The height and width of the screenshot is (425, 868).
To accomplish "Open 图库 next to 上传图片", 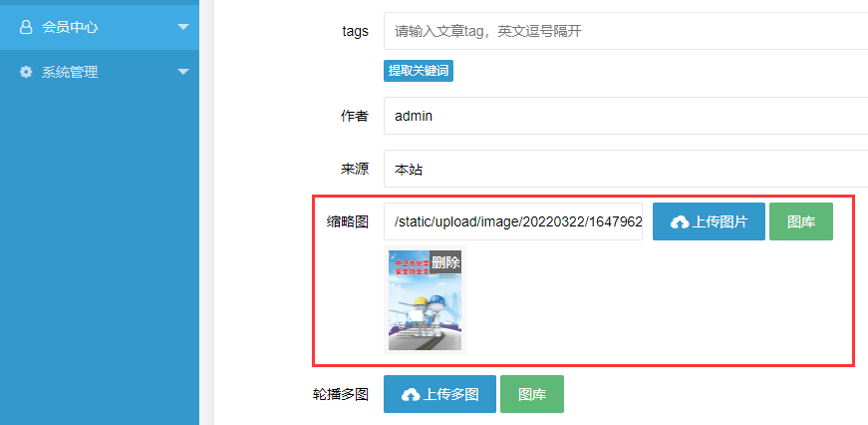I will pos(801,221).
